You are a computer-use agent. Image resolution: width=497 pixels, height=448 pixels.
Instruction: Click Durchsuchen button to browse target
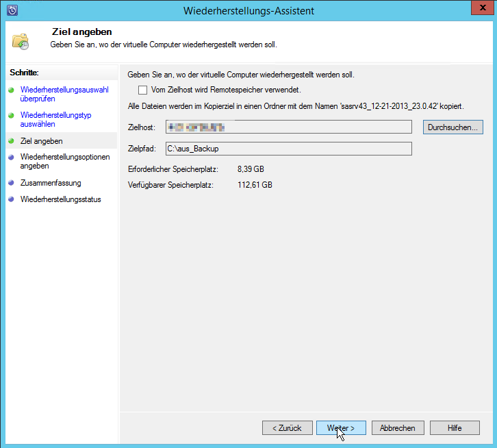pyautogui.click(x=453, y=127)
